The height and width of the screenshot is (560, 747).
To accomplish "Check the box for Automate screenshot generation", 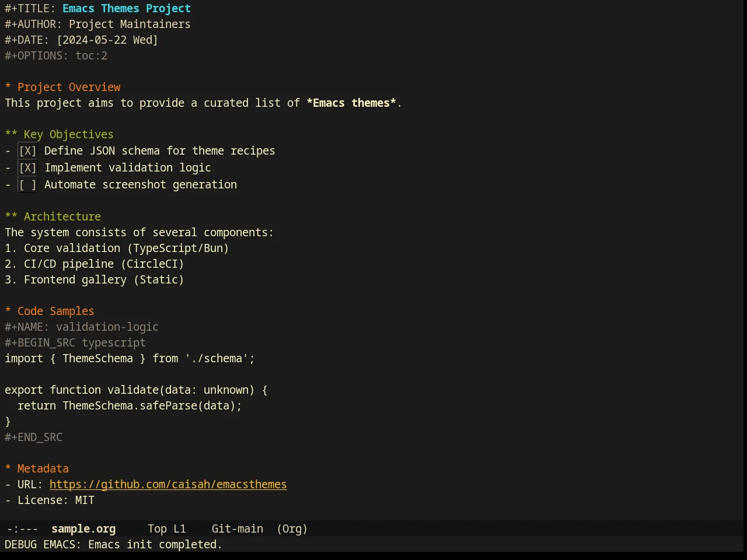I will [x=27, y=185].
